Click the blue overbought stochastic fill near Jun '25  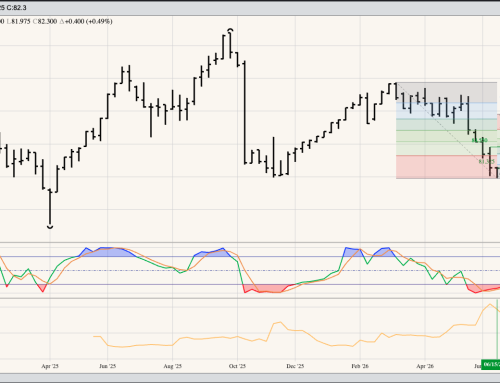108,252
